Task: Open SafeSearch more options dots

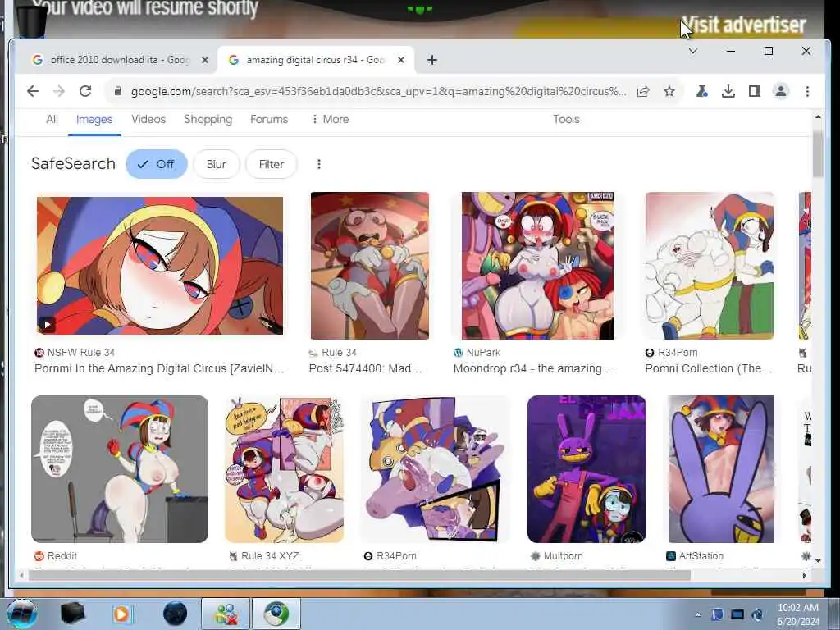Action: tap(319, 164)
